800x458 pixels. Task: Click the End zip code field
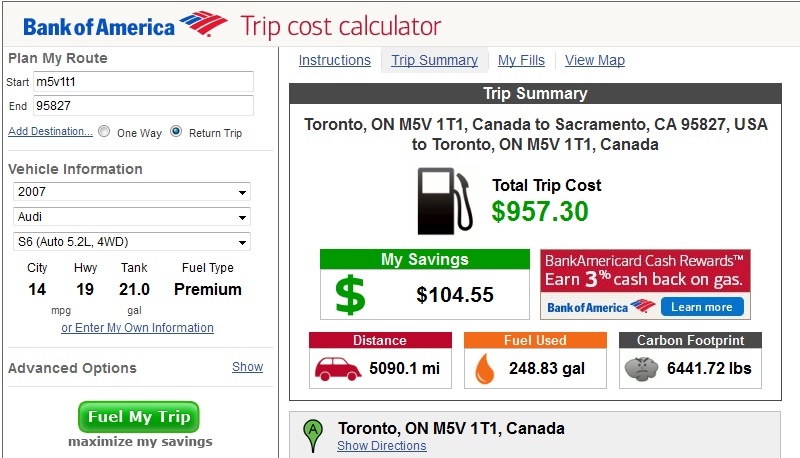(x=143, y=106)
